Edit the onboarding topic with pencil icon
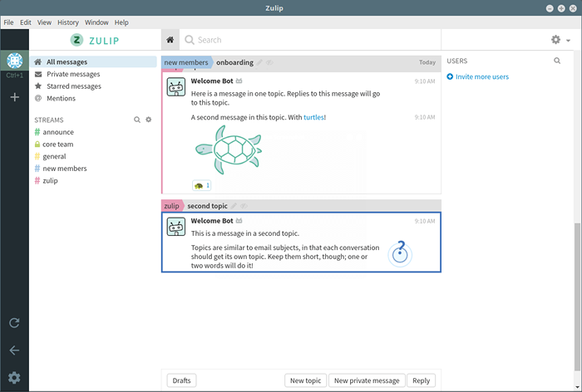Image resolution: width=582 pixels, height=392 pixels. pos(259,62)
